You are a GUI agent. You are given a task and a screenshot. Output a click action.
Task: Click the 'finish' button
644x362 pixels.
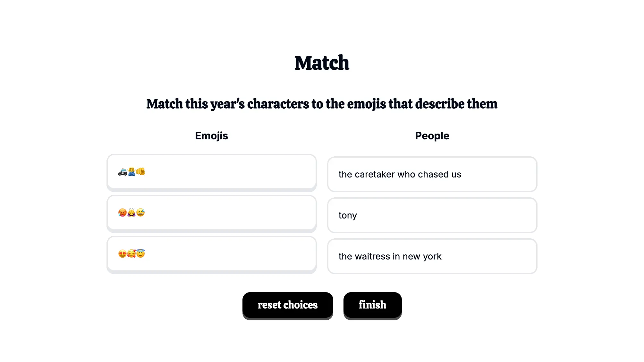tap(372, 305)
